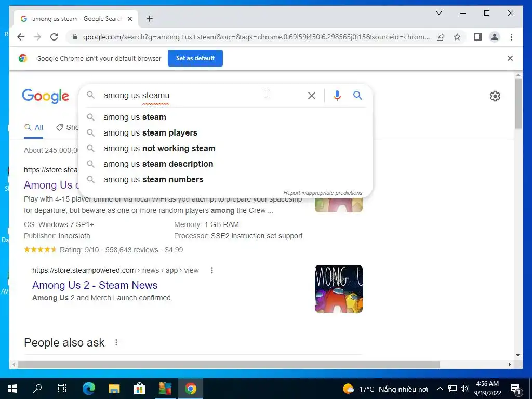Image resolution: width=532 pixels, height=399 pixels.
Task: Open Task View on taskbar
Action: click(62, 389)
